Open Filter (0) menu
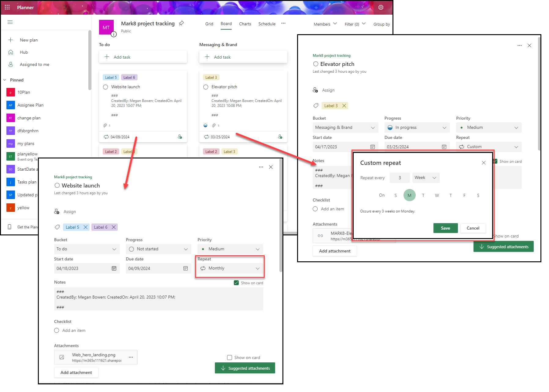 click(x=355, y=24)
